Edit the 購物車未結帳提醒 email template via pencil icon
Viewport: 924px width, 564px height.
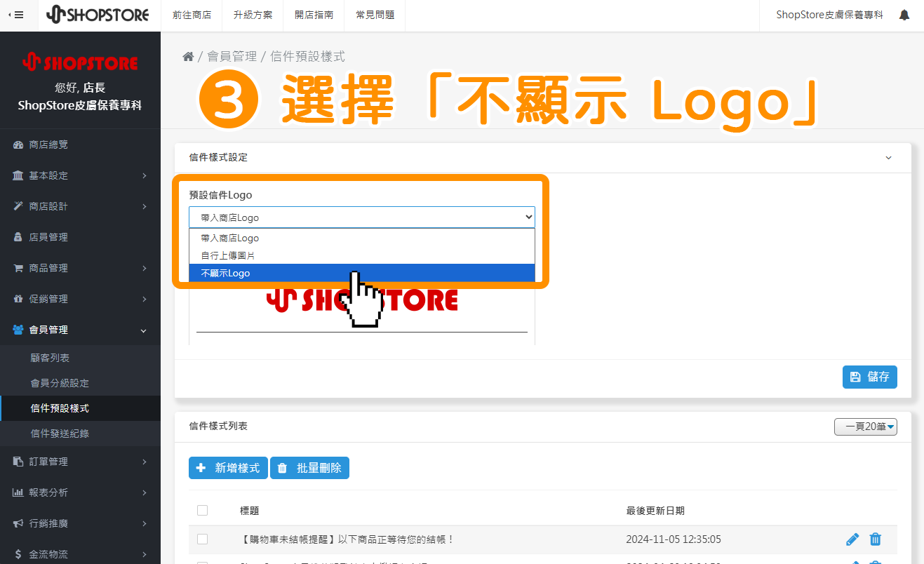852,539
